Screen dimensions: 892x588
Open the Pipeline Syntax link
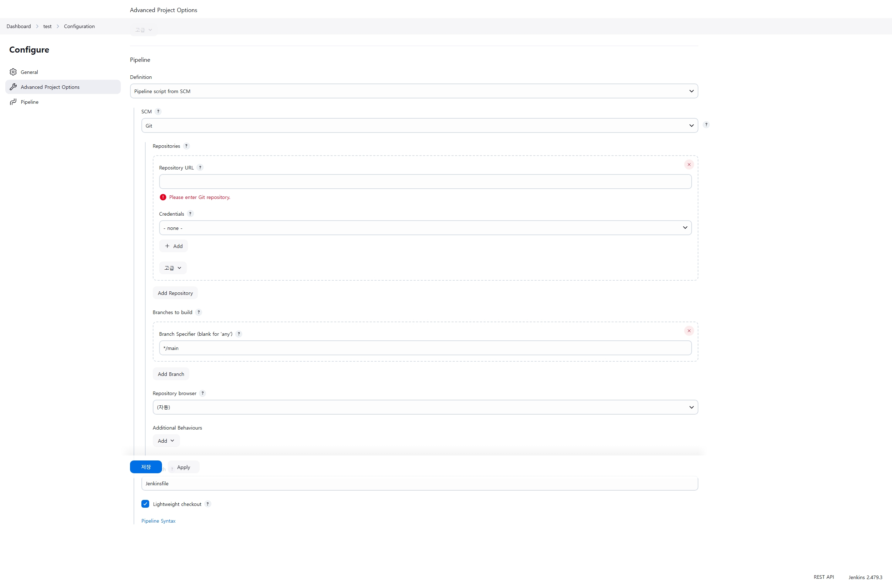pos(158,521)
